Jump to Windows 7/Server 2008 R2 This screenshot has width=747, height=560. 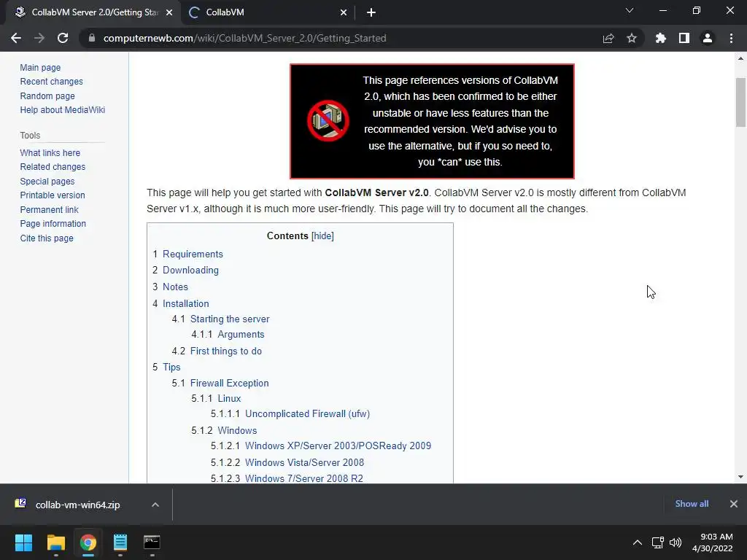304,478
